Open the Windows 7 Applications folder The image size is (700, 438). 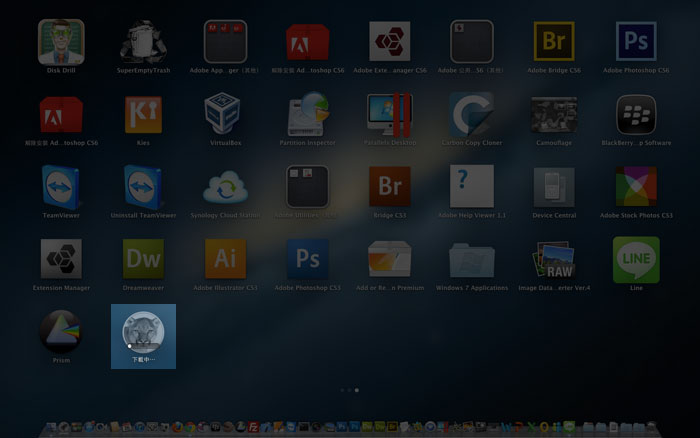point(472,260)
